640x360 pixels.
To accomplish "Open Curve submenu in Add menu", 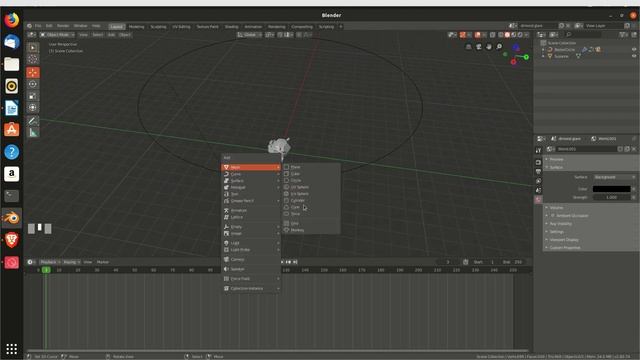I will 251,174.
